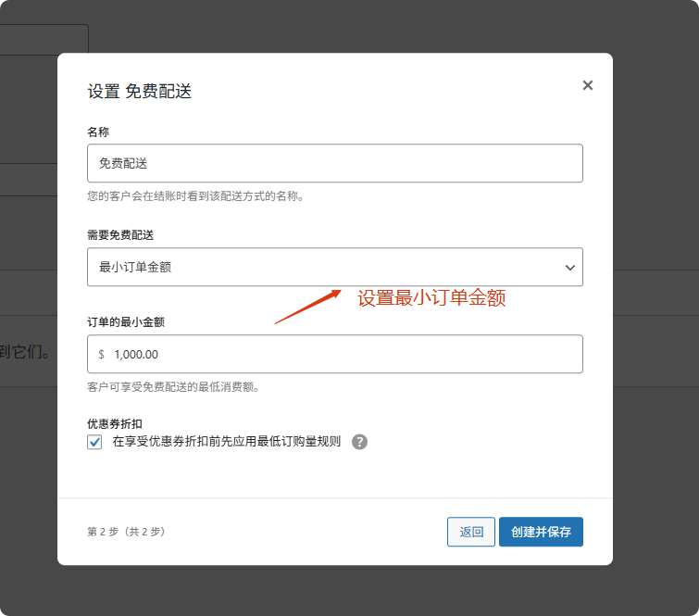Click helper text 客户可享受免费配送的最低消费额

click(172, 386)
